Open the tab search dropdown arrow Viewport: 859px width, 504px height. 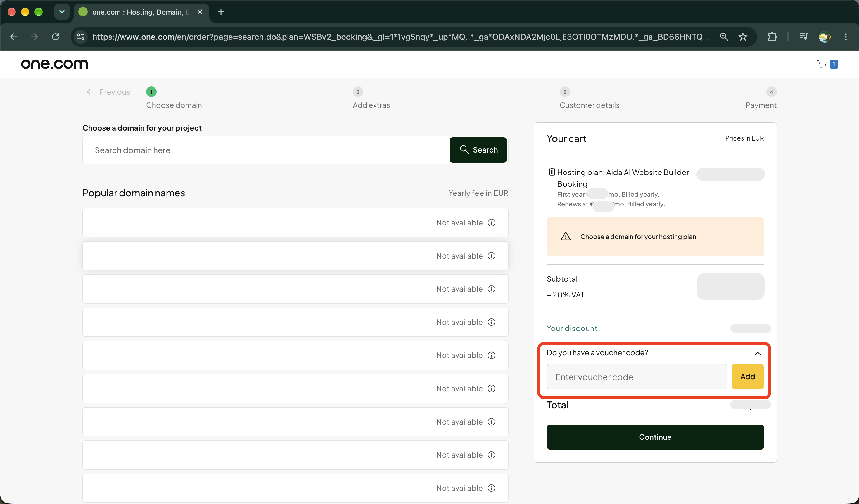[62, 12]
